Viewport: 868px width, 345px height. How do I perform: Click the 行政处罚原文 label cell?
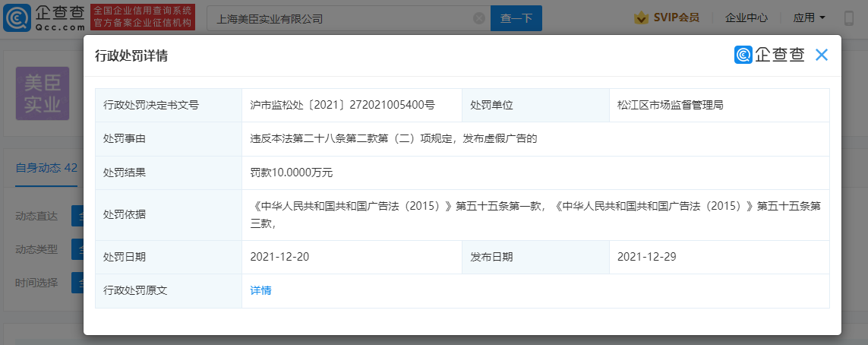[169, 291]
